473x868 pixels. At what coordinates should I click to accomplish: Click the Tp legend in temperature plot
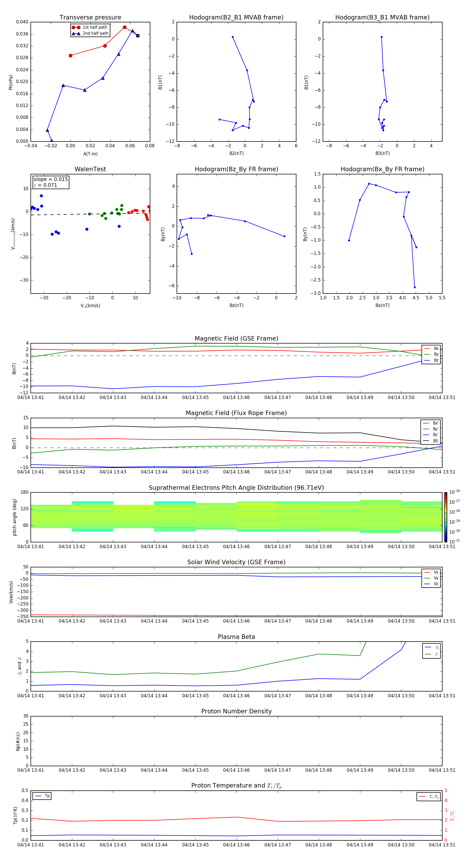click(x=42, y=796)
